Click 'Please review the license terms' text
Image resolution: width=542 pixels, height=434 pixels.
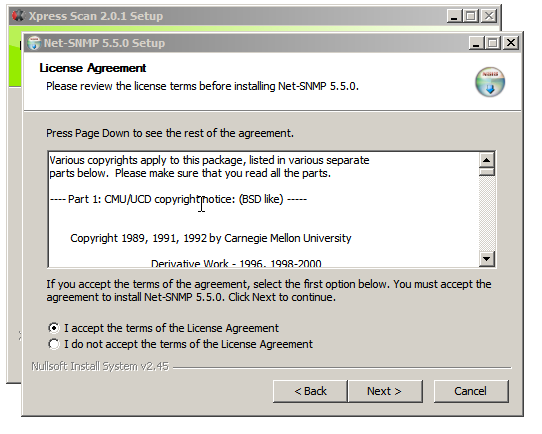click(202, 86)
